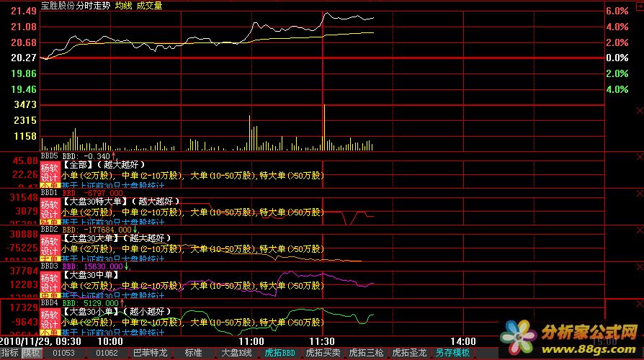Click the 宝胜股份分时走势 chart title
644x360 pixels.
[x=76, y=6]
